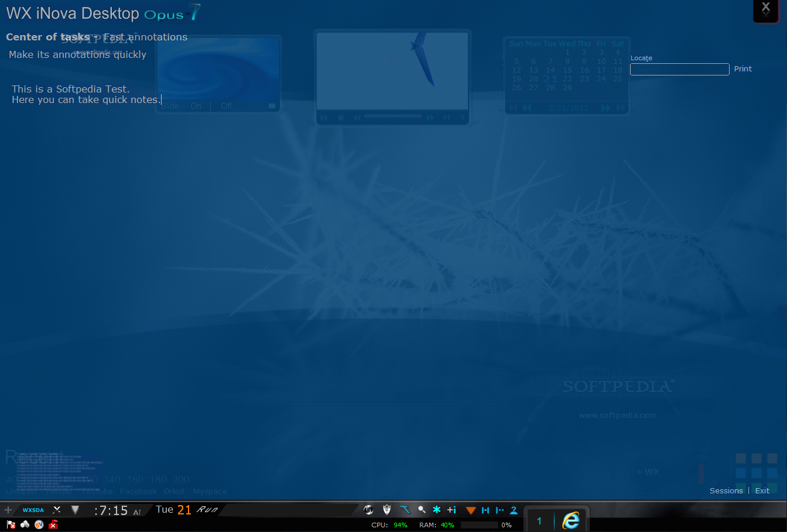Open the Sessions link
Image resolution: width=787 pixels, height=532 pixels.
pos(726,490)
